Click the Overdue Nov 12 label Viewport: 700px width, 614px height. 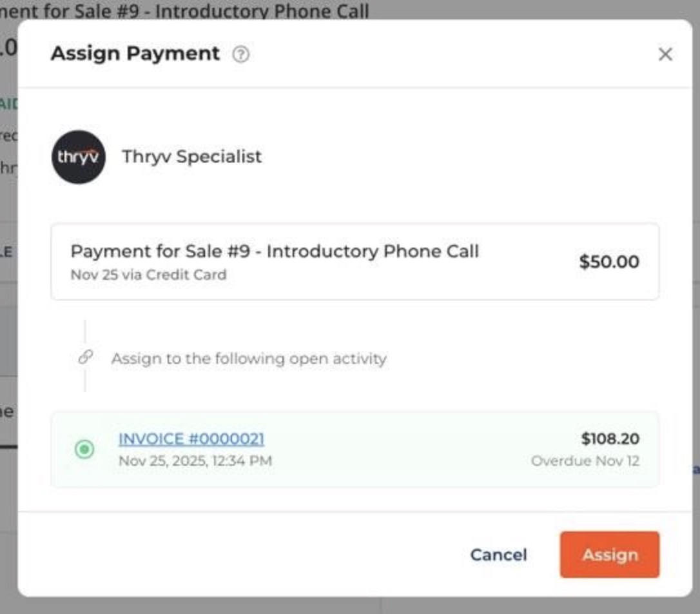pos(585,461)
